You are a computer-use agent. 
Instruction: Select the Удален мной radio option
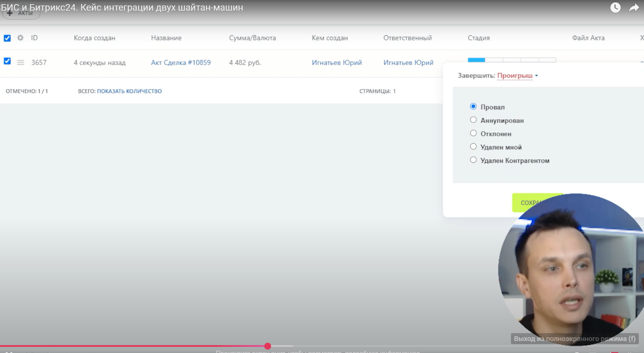[473, 147]
